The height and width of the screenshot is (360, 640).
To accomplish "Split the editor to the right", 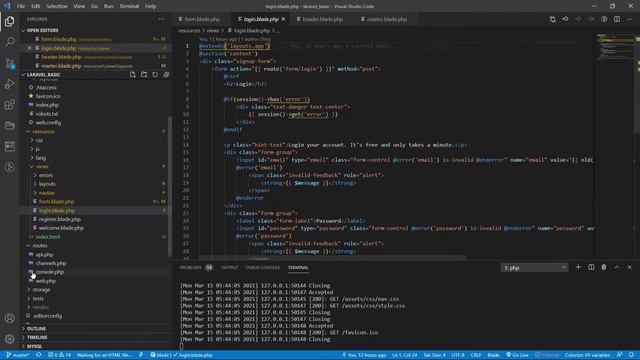I will (x=617, y=19).
